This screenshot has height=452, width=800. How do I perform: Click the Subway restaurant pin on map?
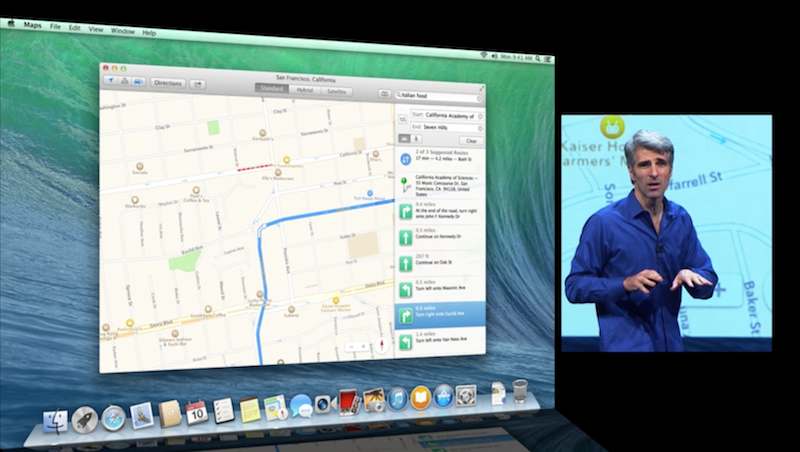tap(291, 309)
